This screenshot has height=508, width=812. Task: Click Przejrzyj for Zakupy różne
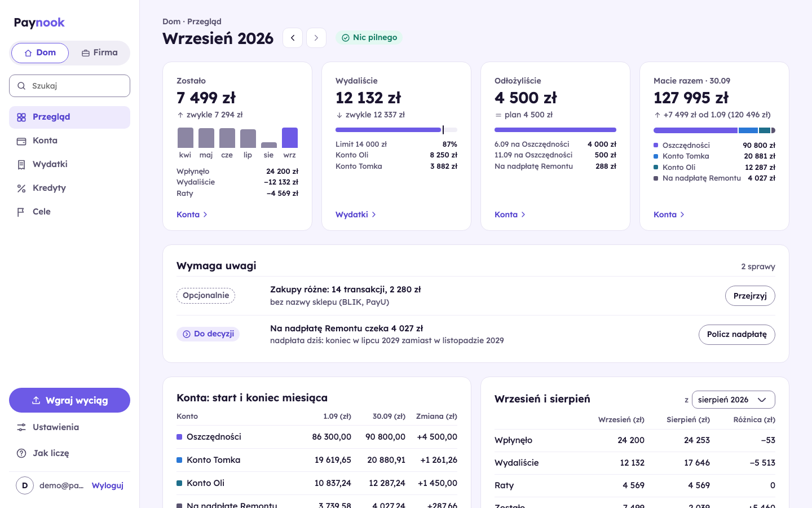(x=750, y=296)
